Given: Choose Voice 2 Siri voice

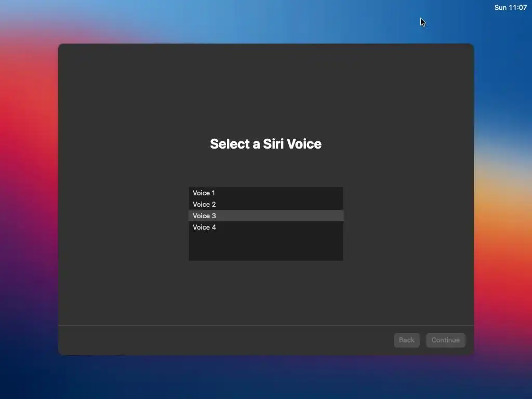Looking at the screenshot, I should click(x=265, y=204).
